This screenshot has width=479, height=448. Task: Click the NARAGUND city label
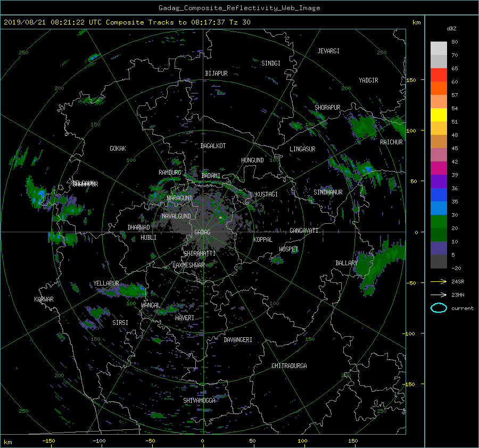click(180, 198)
